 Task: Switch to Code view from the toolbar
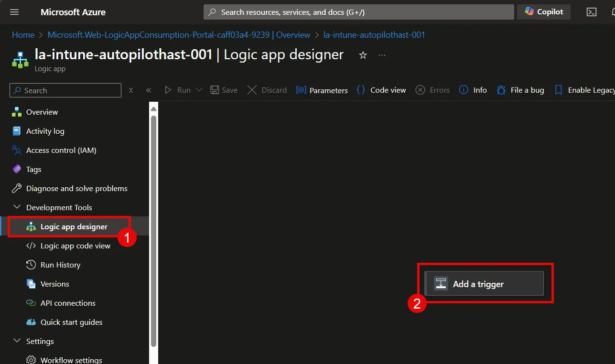[381, 90]
